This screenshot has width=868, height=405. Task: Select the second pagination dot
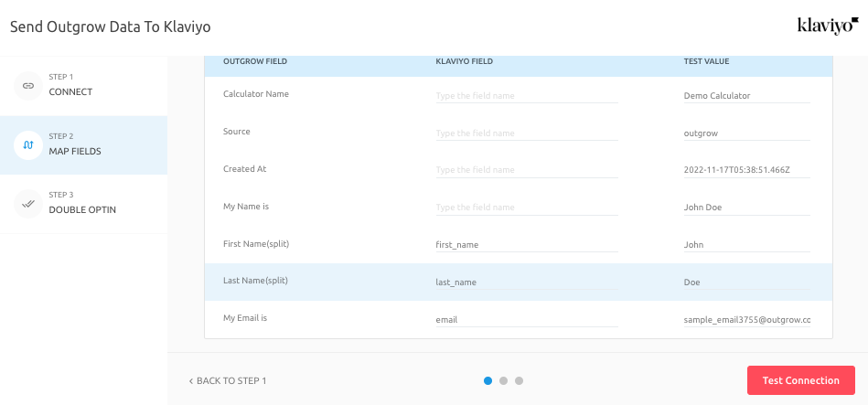pyautogui.click(x=503, y=380)
